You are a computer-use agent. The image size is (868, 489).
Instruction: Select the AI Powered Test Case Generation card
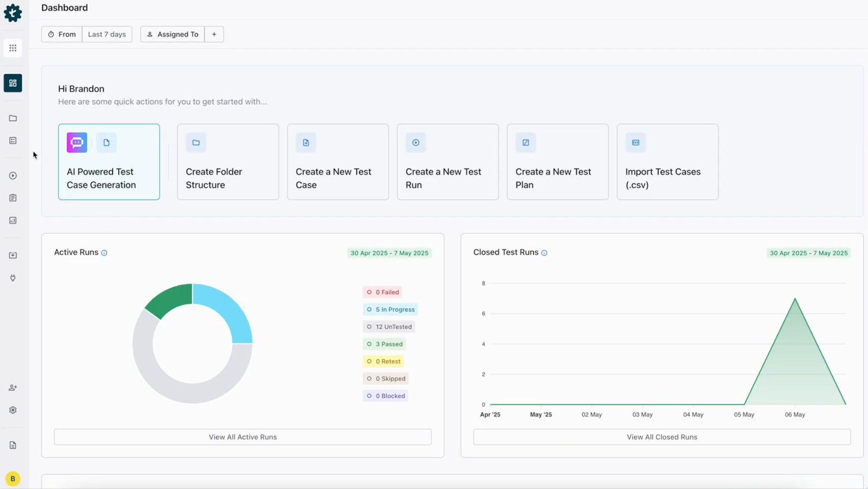point(108,162)
